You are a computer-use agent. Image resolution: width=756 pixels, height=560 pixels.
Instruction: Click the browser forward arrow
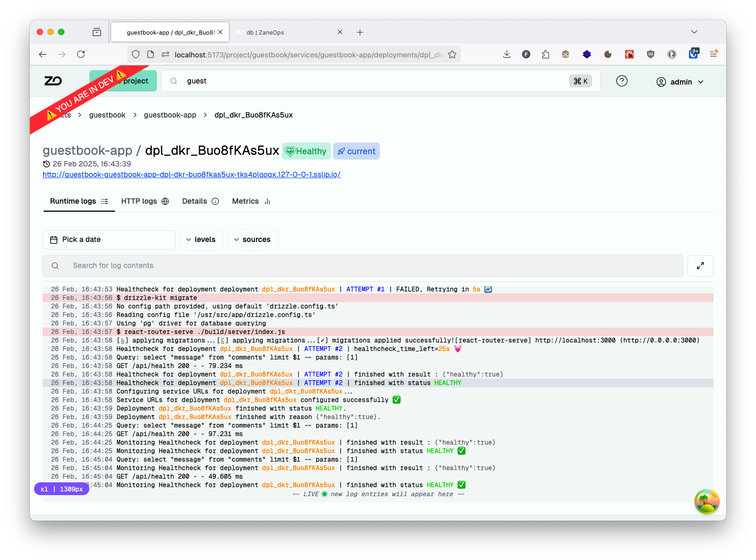click(62, 54)
